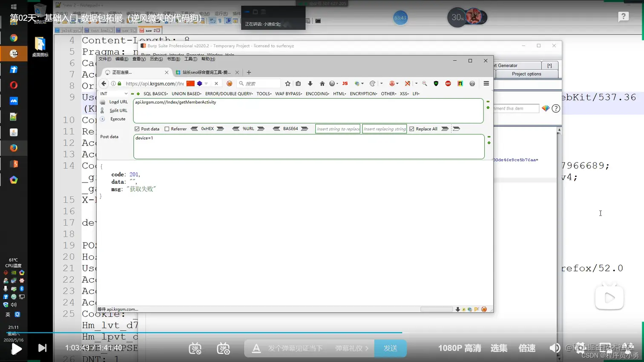Open ENCODING dropdown
This screenshot has height=362, width=644.
point(317,94)
